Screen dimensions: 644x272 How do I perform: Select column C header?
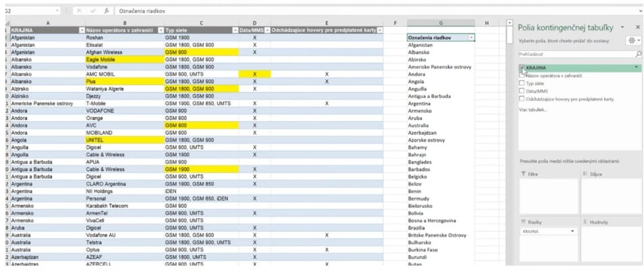[202, 23]
